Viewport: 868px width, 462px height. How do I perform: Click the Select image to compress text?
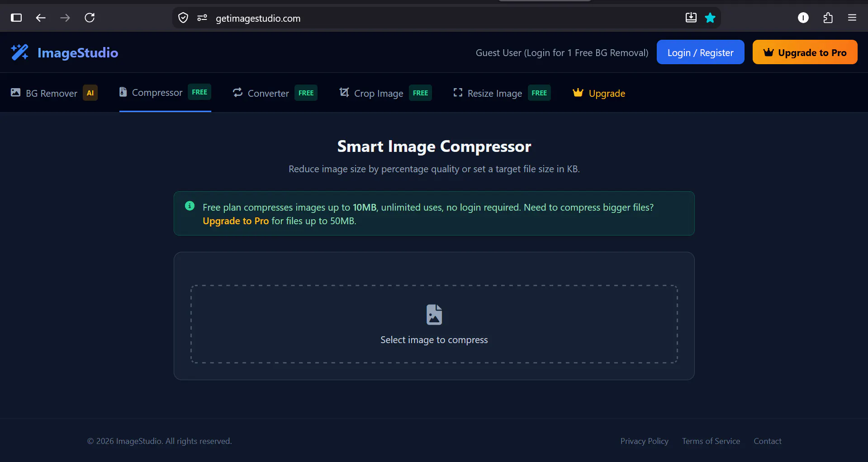434,340
